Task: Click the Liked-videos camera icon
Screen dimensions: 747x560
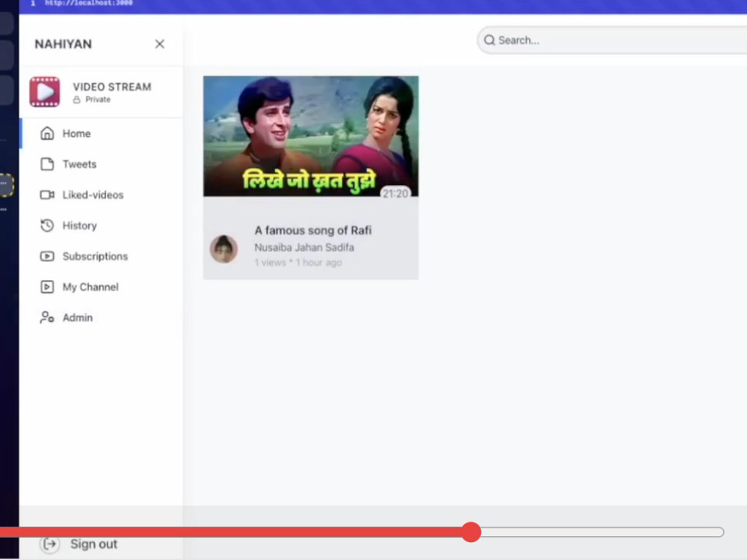Action: click(46, 195)
